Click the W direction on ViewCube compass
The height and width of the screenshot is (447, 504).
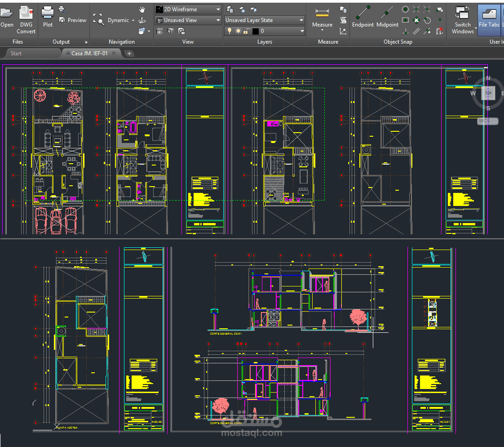point(473,94)
